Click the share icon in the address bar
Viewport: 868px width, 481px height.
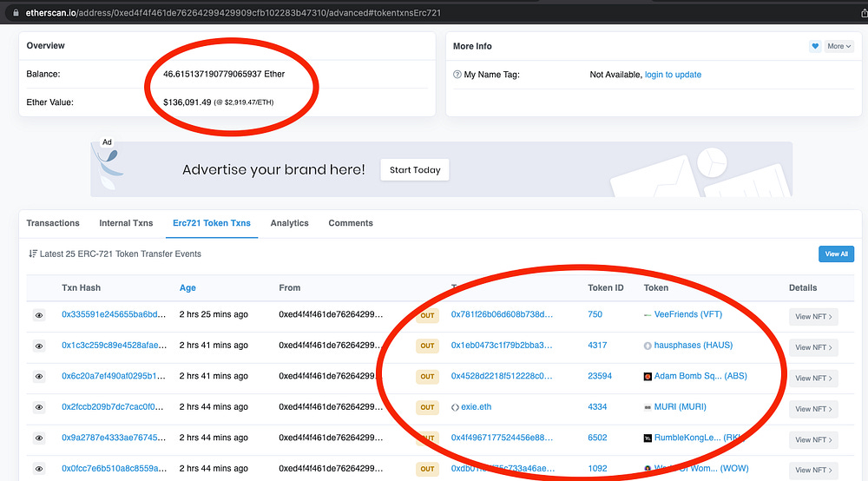(864, 13)
